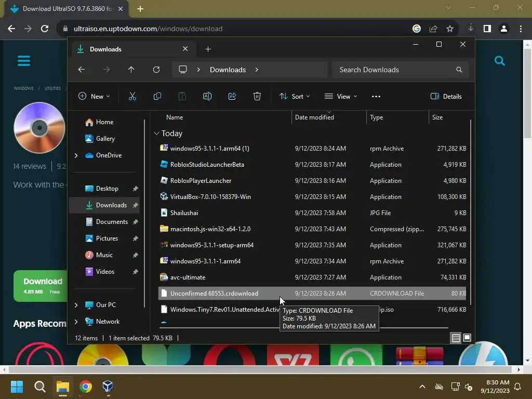Expand OneDrive in navigation pane
Image resolution: width=532 pixels, height=399 pixels.
click(76, 155)
